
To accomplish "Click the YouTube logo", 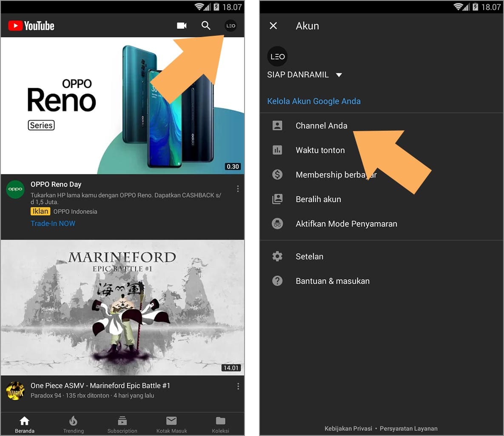I will (x=31, y=26).
